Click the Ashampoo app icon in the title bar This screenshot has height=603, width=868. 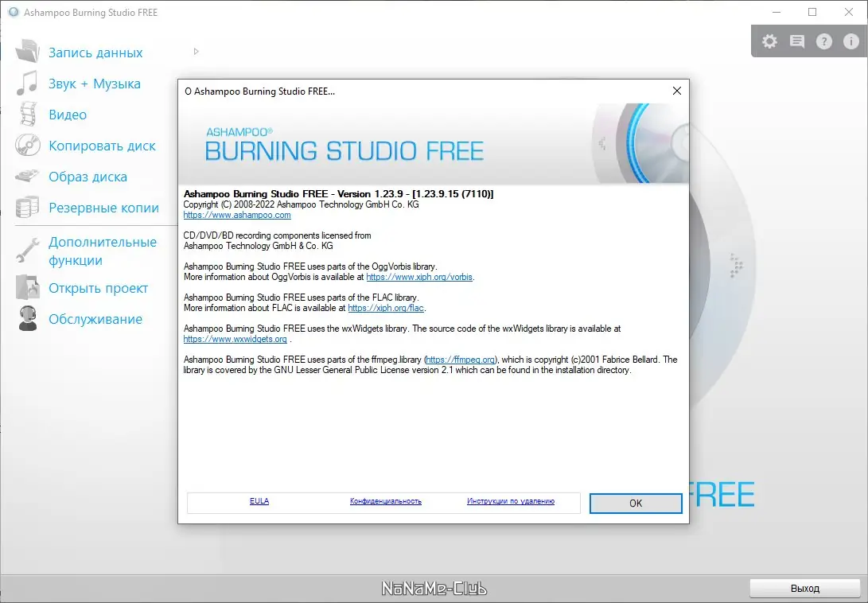click(x=13, y=12)
